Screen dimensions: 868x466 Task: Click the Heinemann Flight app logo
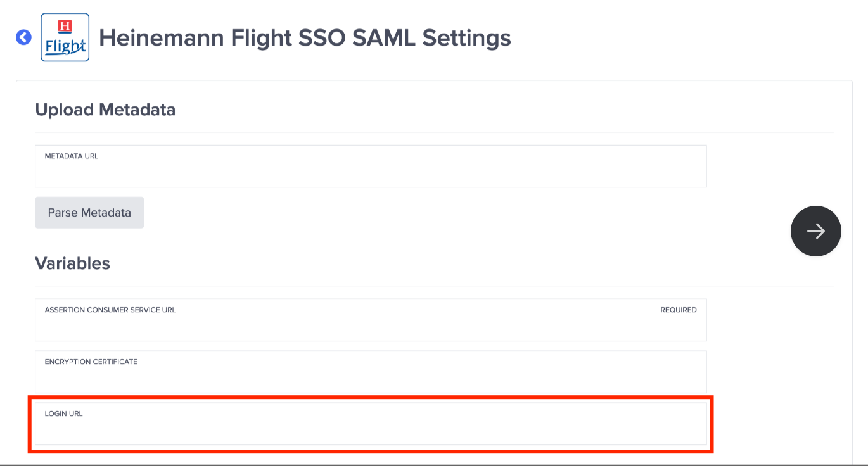[65, 37]
